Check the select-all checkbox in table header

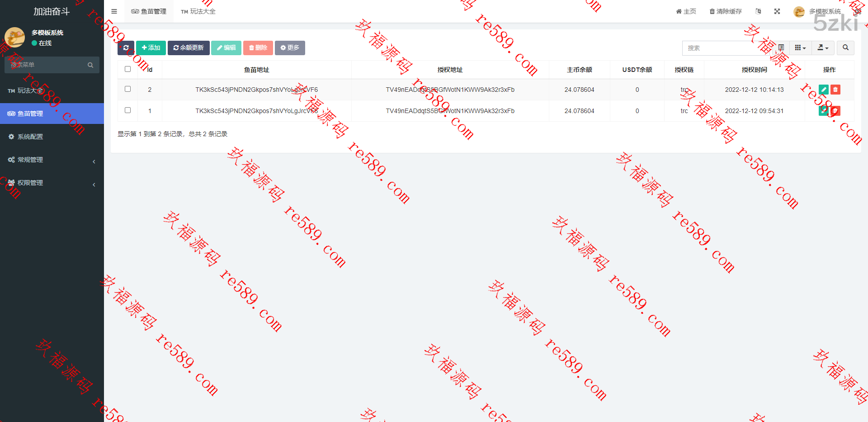click(x=127, y=69)
